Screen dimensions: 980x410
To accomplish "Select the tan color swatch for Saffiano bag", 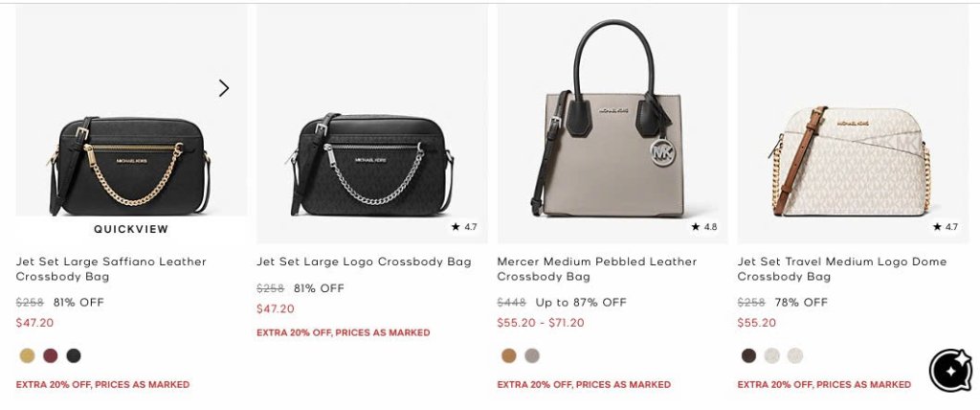I will tap(27, 356).
